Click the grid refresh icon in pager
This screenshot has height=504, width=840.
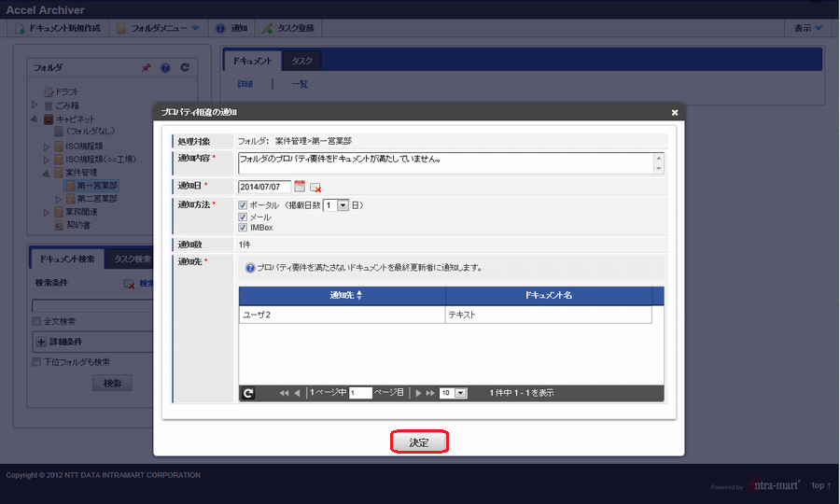click(248, 393)
